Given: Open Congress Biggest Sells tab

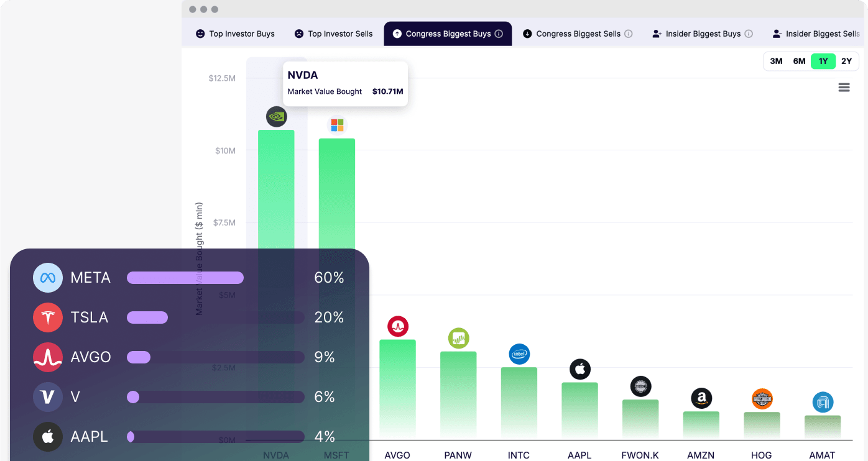Looking at the screenshot, I should click(578, 34).
